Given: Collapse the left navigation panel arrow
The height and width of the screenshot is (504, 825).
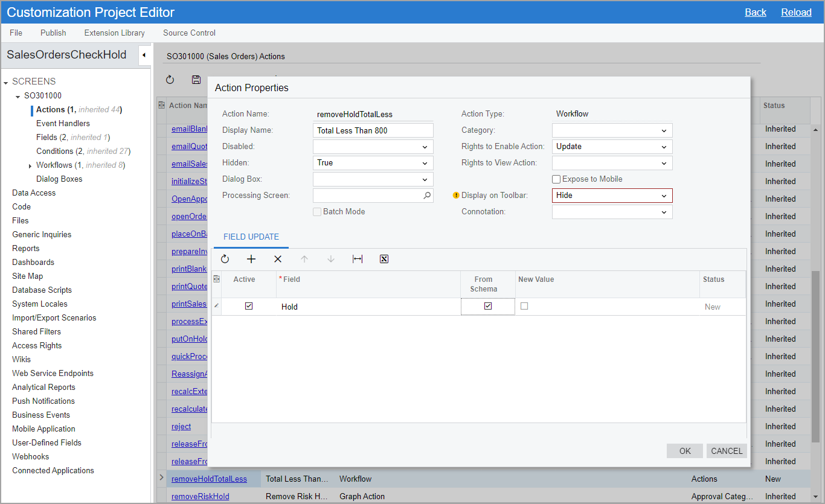Looking at the screenshot, I should point(144,56).
